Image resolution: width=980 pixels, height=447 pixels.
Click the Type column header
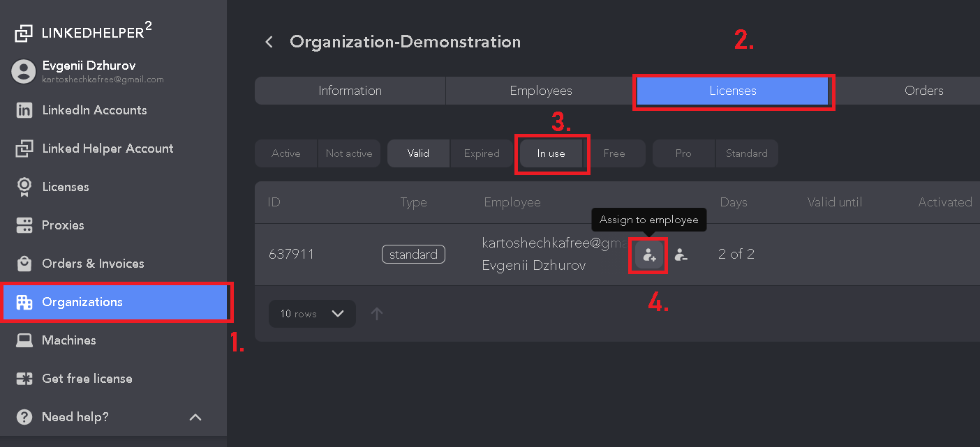[413, 202]
